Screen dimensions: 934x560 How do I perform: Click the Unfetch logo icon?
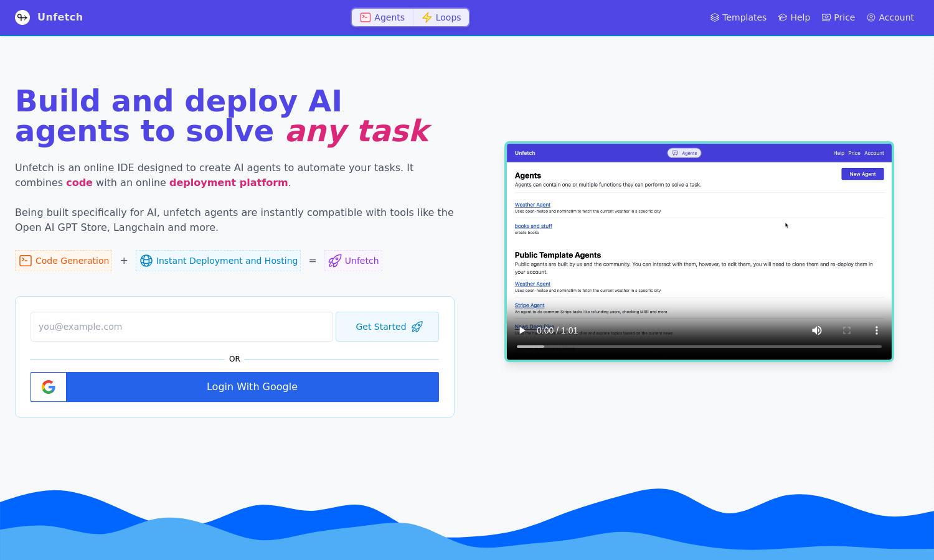(x=22, y=17)
